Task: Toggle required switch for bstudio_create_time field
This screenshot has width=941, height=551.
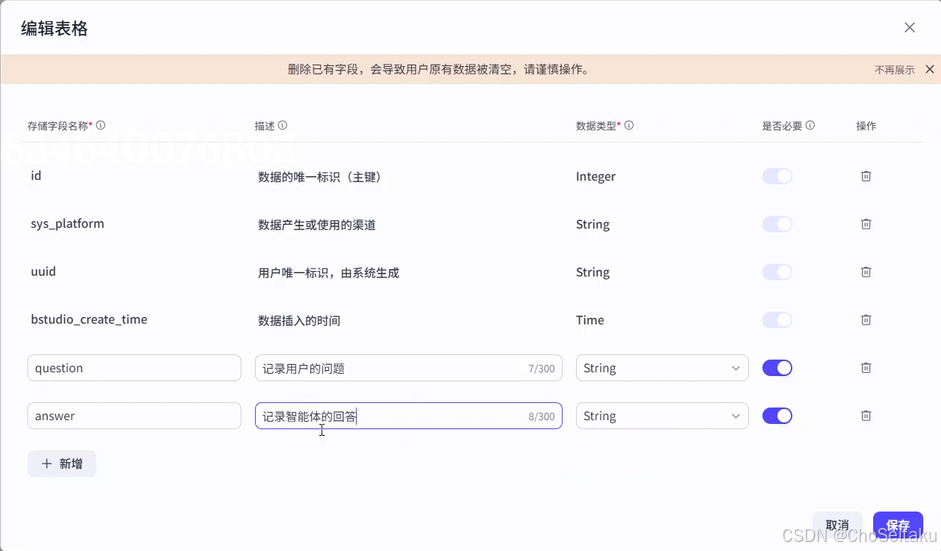Action: click(x=777, y=320)
